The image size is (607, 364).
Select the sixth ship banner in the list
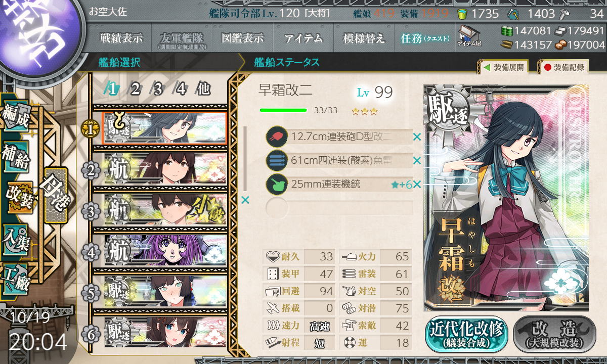point(165,333)
